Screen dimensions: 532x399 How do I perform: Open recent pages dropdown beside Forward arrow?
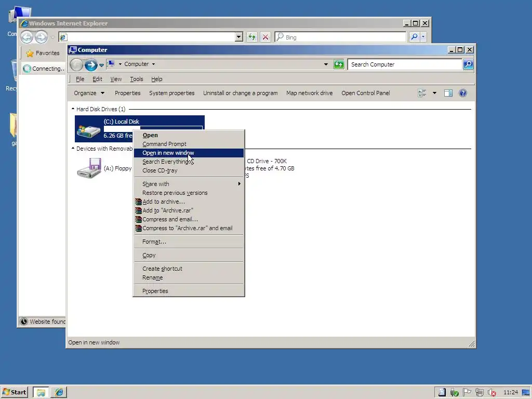(x=101, y=65)
